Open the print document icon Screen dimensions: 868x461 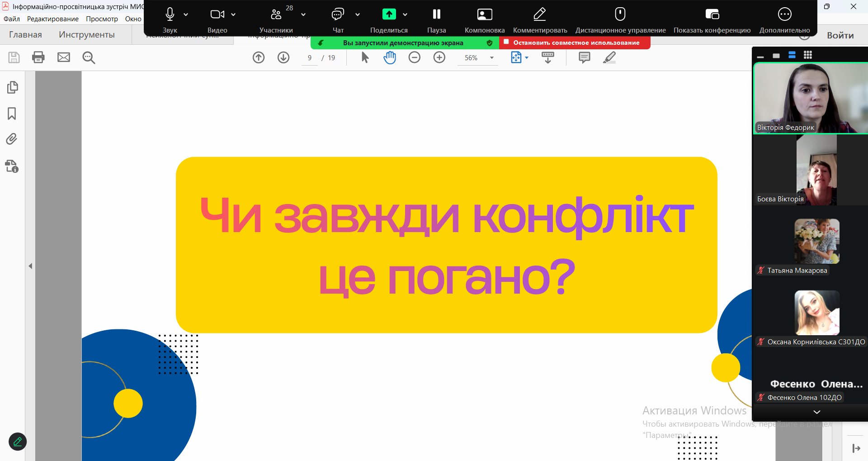click(38, 57)
